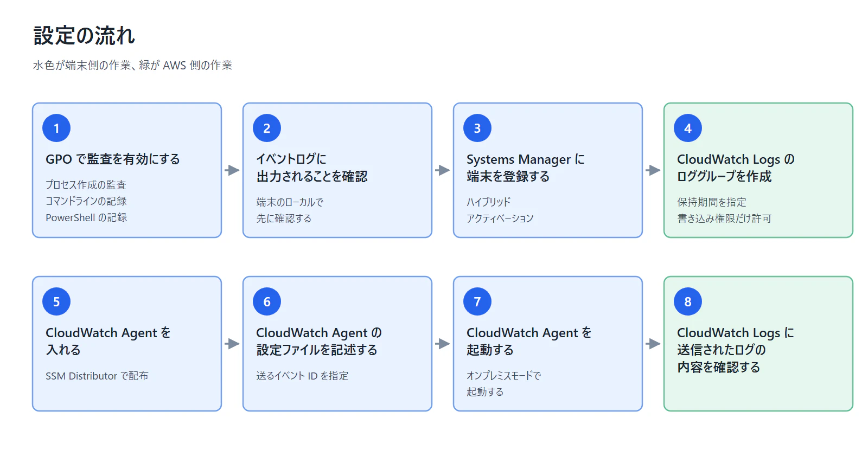Click the heading "CloudWatch Agent の設定ファイルを記述する"
Image resolution: width=868 pixels, height=450 pixels.
(319, 341)
